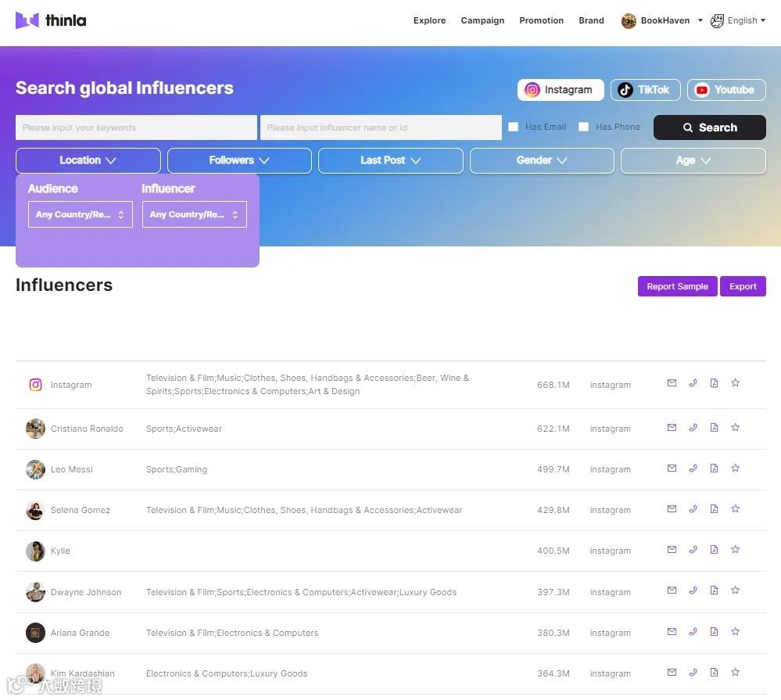This screenshot has width=781, height=700.
Task: Open Selena Gomez influencer name
Action: click(x=81, y=510)
